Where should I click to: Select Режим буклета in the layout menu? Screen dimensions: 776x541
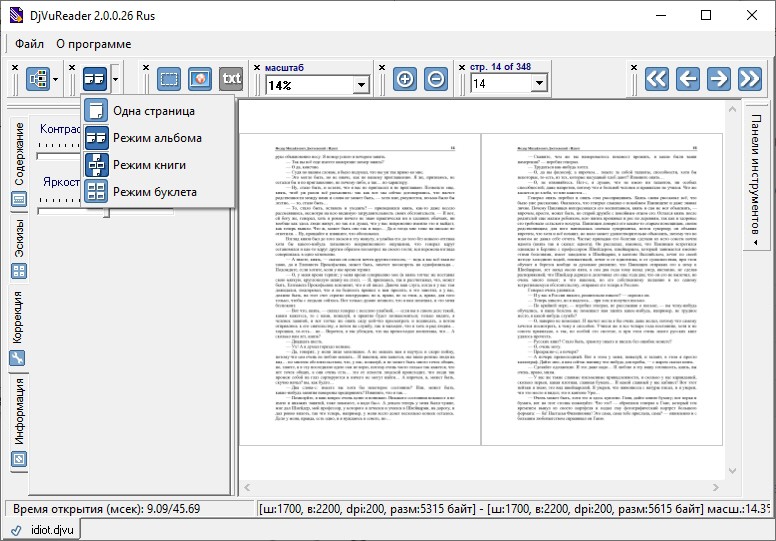click(x=155, y=191)
